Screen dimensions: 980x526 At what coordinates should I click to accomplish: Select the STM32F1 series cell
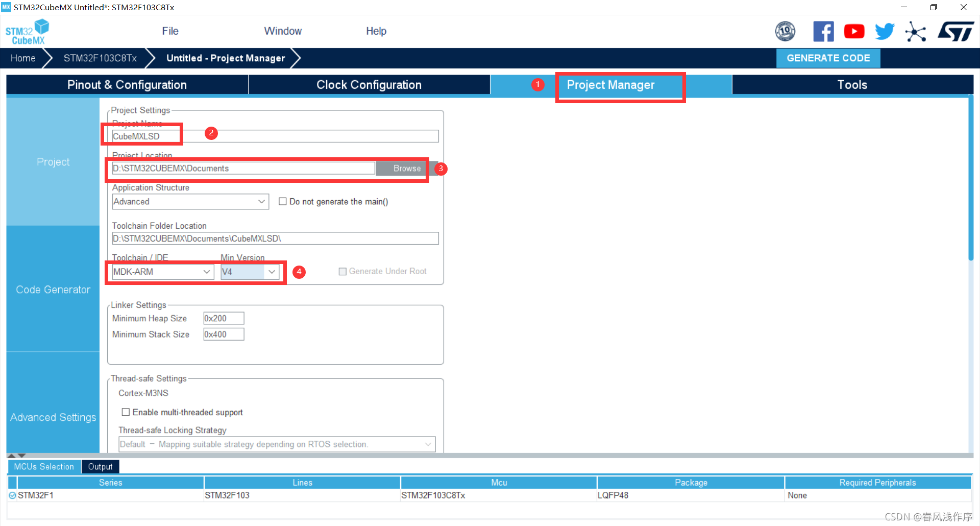pyautogui.click(x=110, y=495)
